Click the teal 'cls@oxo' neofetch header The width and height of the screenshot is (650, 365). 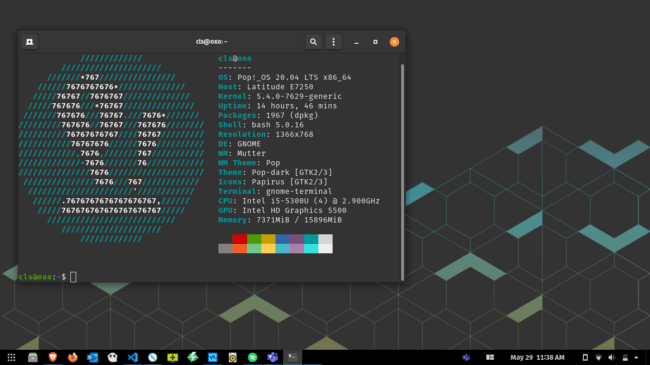tap(235, 58)
